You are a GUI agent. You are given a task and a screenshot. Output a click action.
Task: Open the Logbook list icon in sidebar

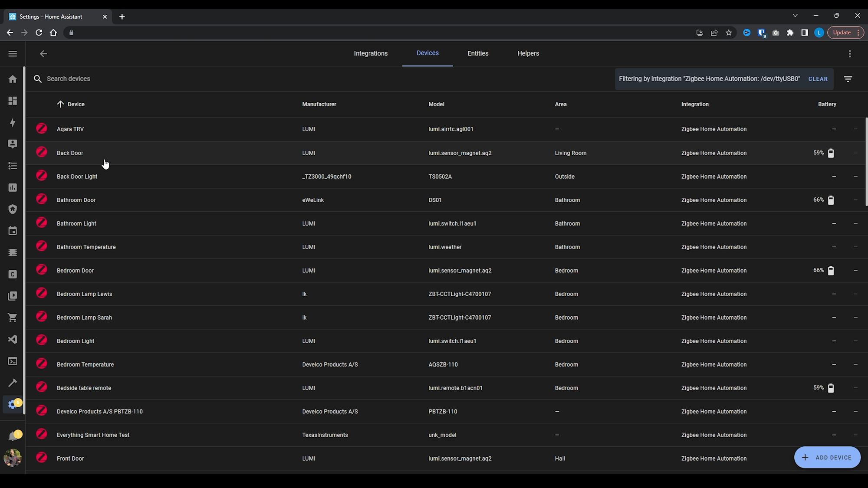coord(13,166)
